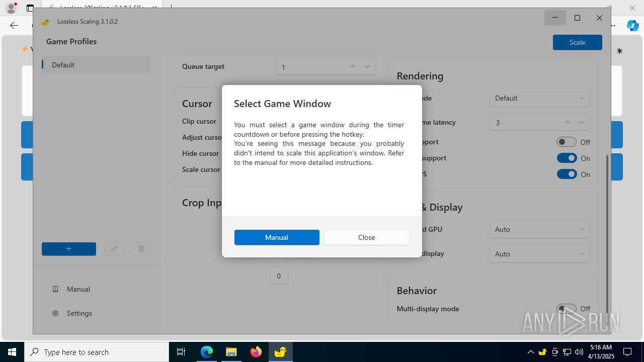Click the 'Select Game Window' dialog title

282,104
